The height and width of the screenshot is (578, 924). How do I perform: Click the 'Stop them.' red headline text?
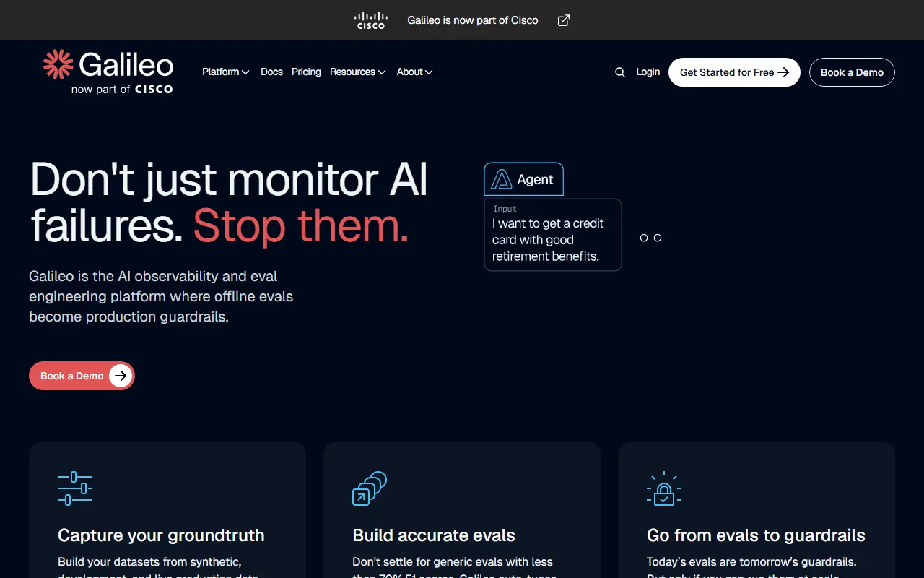[301, 225]
